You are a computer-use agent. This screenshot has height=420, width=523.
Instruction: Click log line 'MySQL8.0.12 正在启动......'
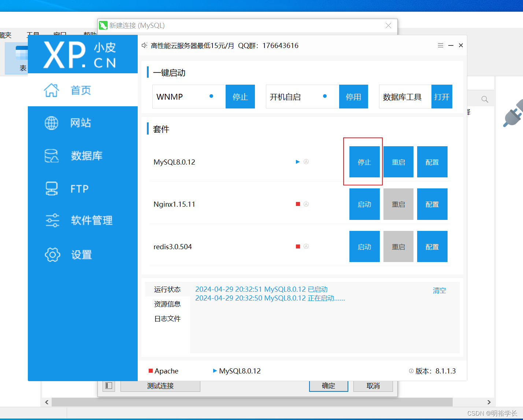270,298
